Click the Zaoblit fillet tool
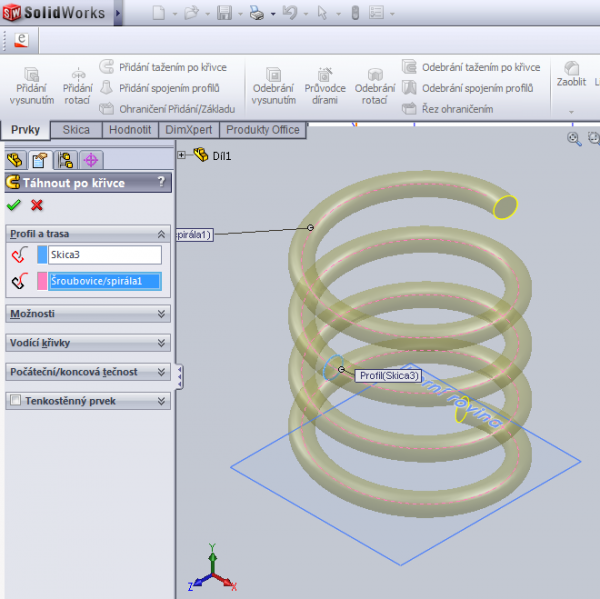 572,72
